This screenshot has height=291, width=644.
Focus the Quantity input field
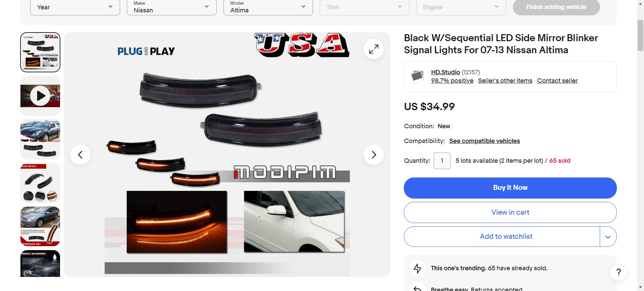442,161
